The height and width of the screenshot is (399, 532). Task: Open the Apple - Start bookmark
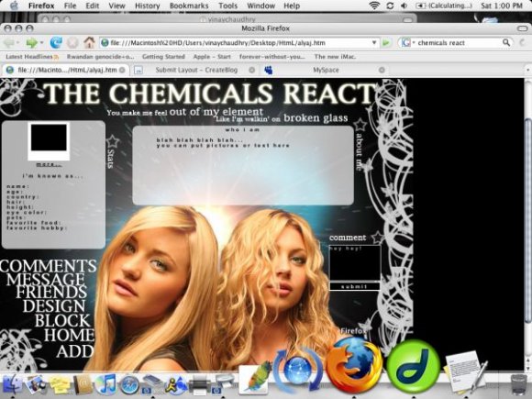click(212, 57)
